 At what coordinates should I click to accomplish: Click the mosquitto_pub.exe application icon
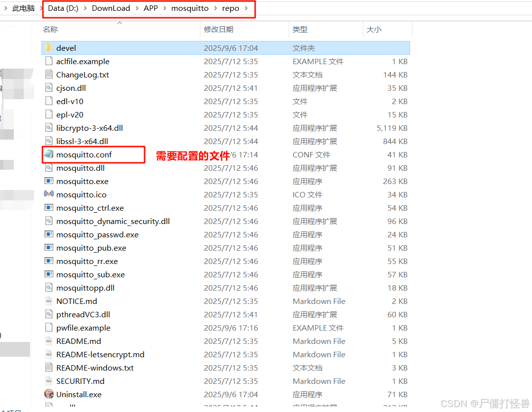point(49,248)
